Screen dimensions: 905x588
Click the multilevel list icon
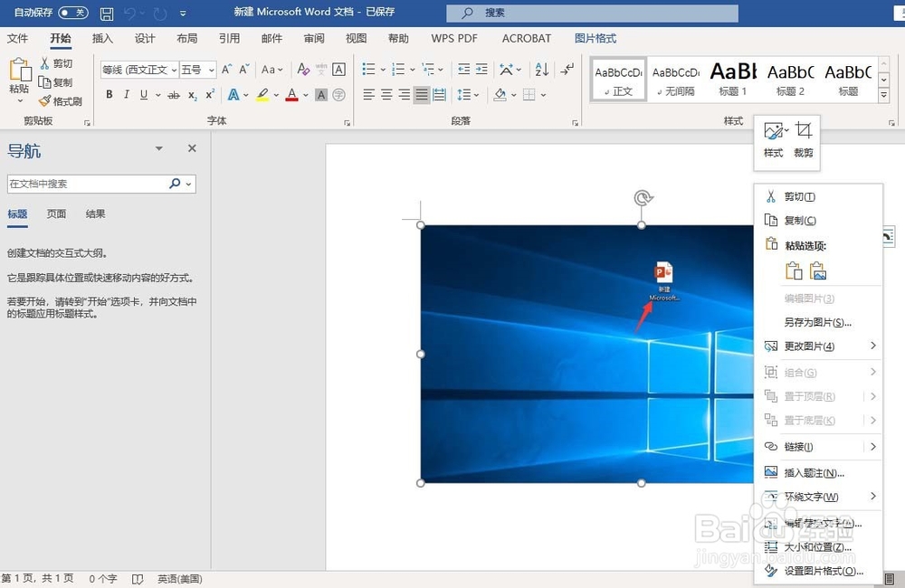click(428, 70)
